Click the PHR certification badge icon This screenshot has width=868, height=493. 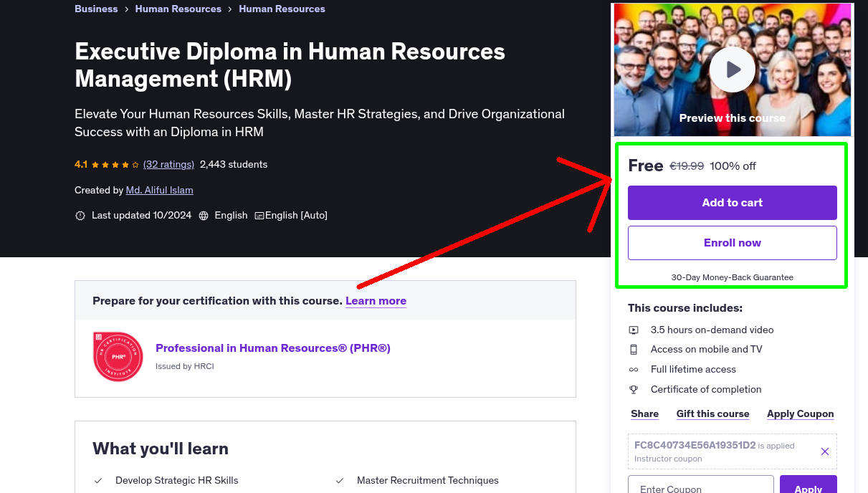(118, 357)
